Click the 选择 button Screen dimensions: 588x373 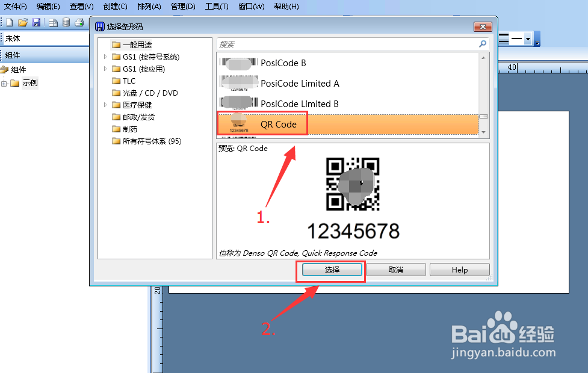click(x=332, y=270)
